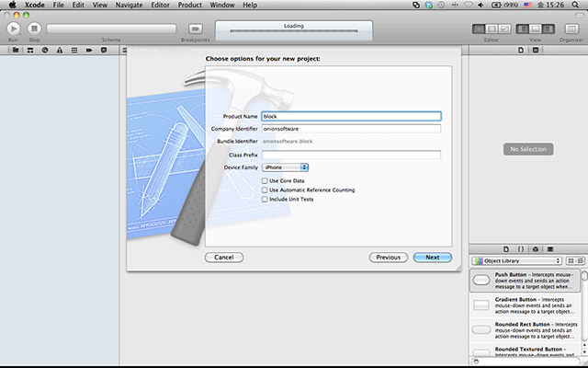Click the Loading progress bar
The width and height of the screenshot is (588, 368).
coord(294,31)
